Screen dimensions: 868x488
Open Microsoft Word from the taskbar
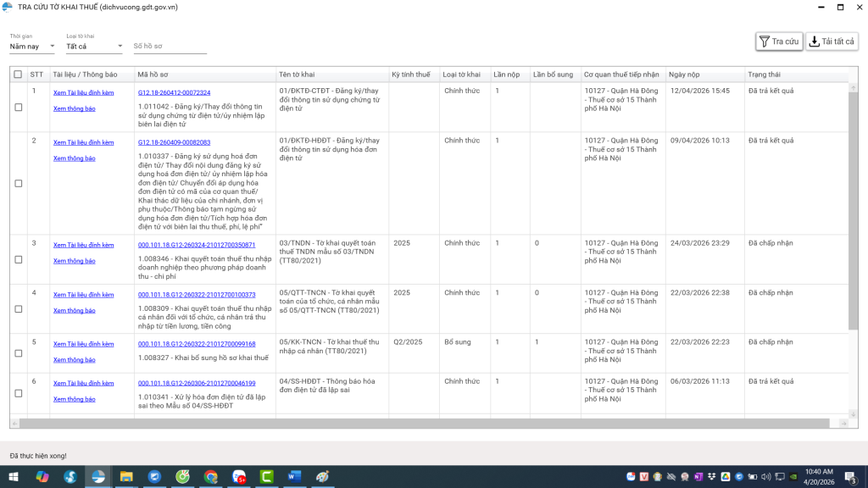[294, 477]
